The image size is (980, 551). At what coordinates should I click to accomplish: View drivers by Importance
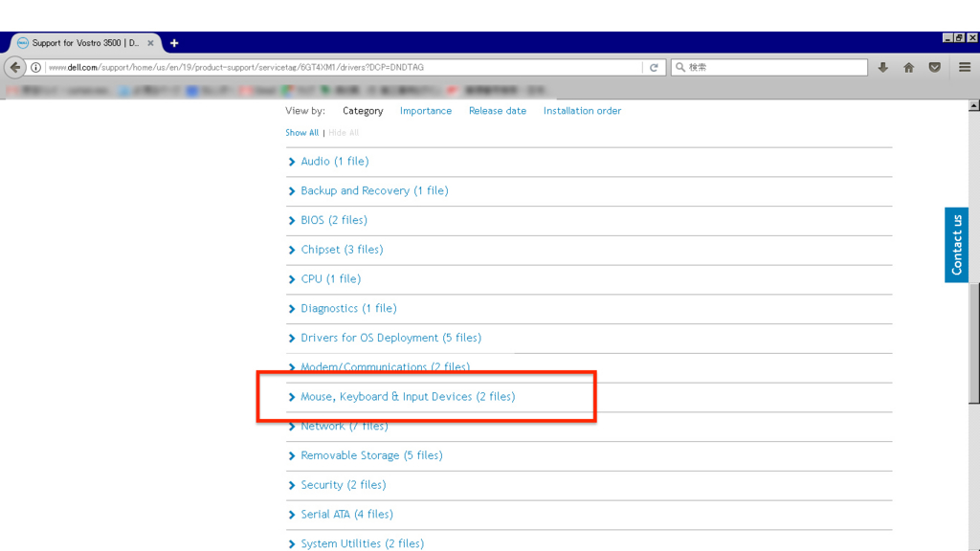426,111
